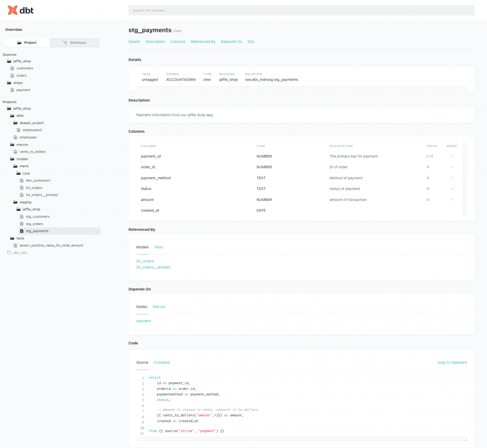Click the dbt logo icon

coord(13,10)
